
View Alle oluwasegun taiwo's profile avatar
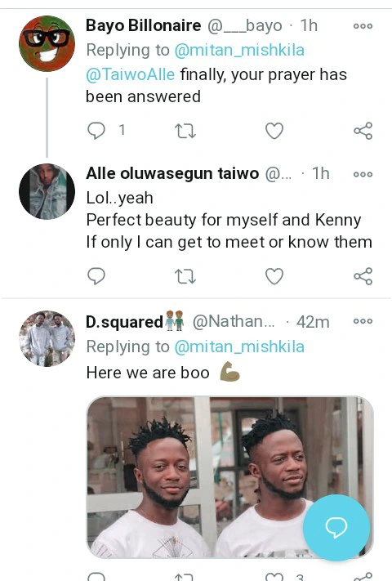point(47,191)
